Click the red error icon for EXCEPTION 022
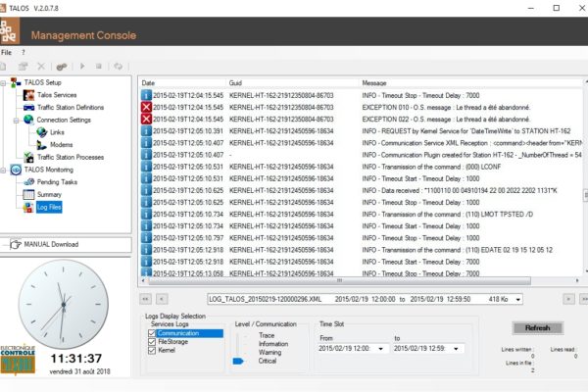Image resolution: width=588 pixels, height=392 pixels. pyautogui.click(x=146, y=120)
